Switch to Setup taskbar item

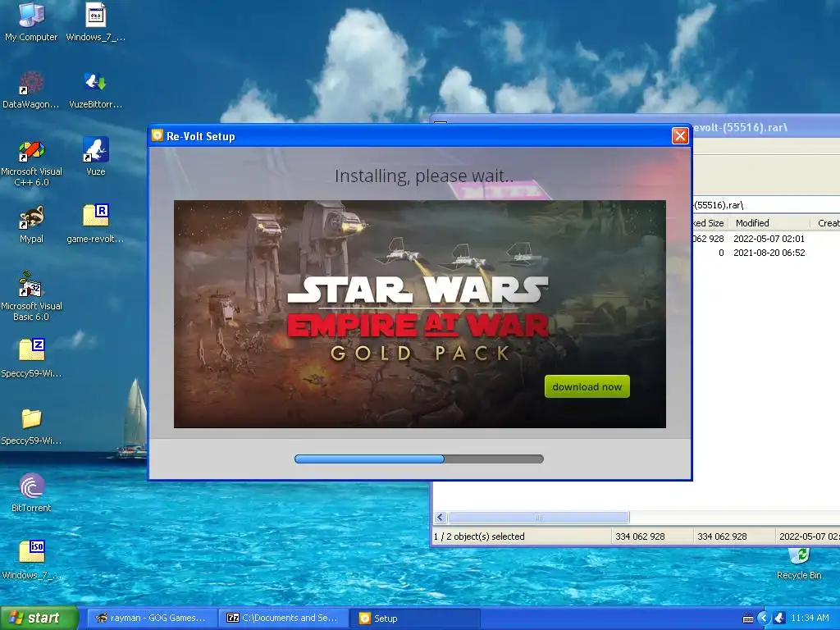416,619
